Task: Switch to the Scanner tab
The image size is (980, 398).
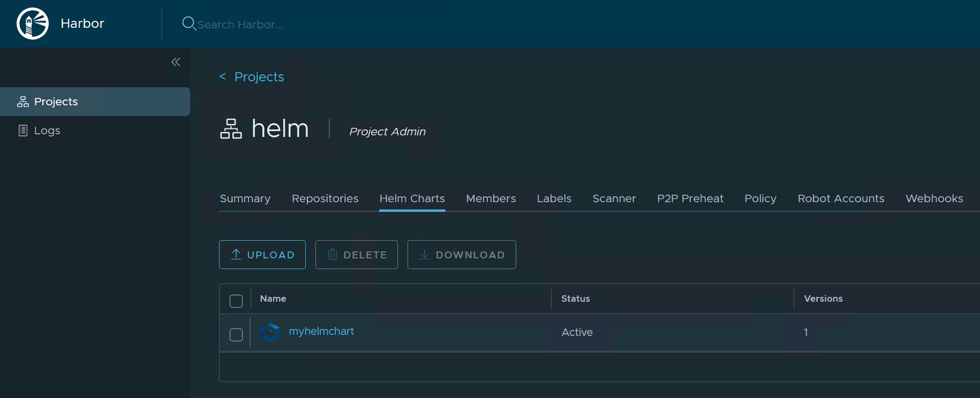Action: tap(614, 198)
